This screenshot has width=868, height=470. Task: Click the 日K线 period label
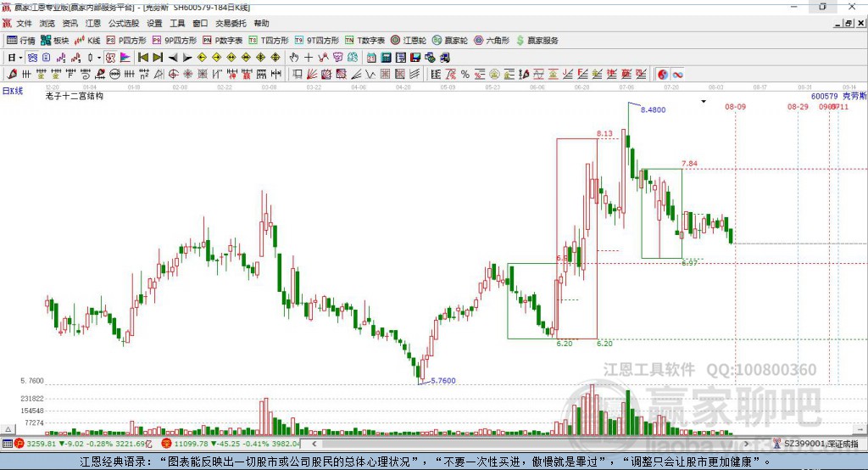12,91
